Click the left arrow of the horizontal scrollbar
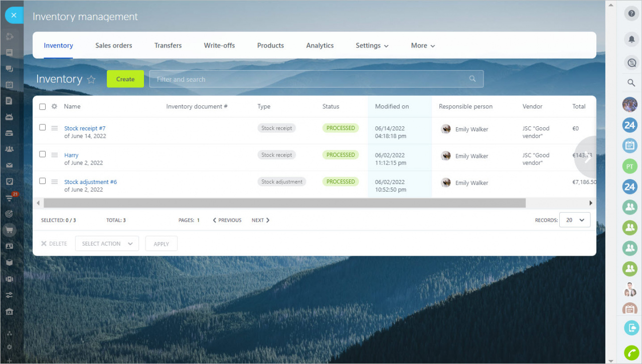 click(38, 203)
